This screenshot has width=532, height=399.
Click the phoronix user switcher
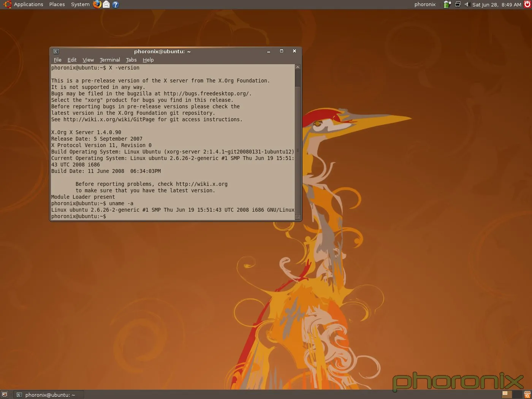[425, 5]
